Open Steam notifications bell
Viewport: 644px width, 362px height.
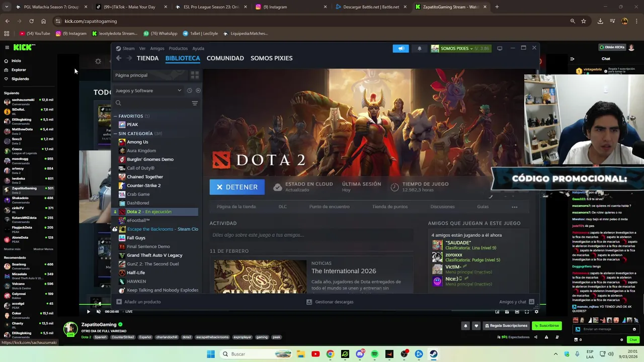click(x=420, y=49)
